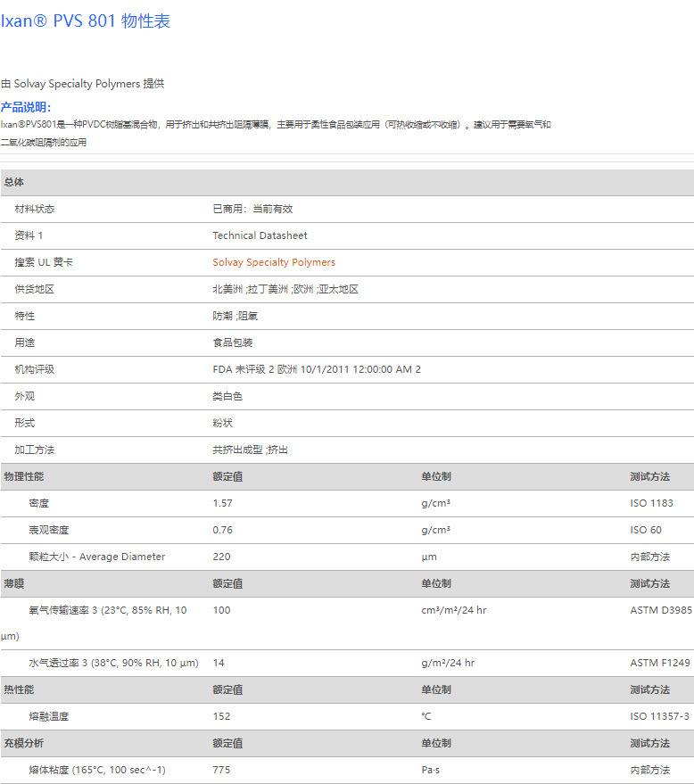The height and width of the screenshot is (784, 694).
Task: Click the 熔融温度 row label
Action: (49, 716)
